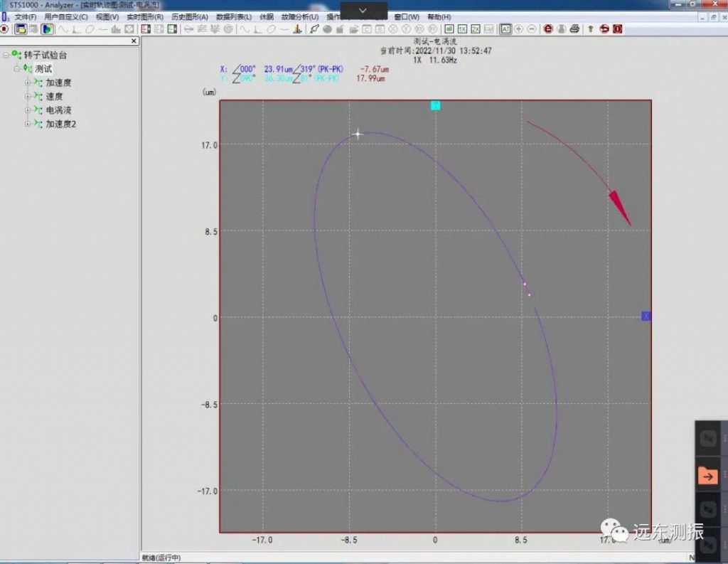The height and width of the screenshot is (564, 728).
Task: Toggle the AT auto-scale toolbar button
Action: click(x=505, y=29)
